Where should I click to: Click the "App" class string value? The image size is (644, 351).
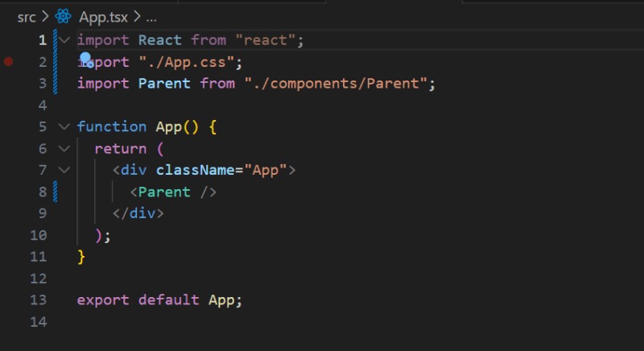pyautogui.click(x=266, y=170)
